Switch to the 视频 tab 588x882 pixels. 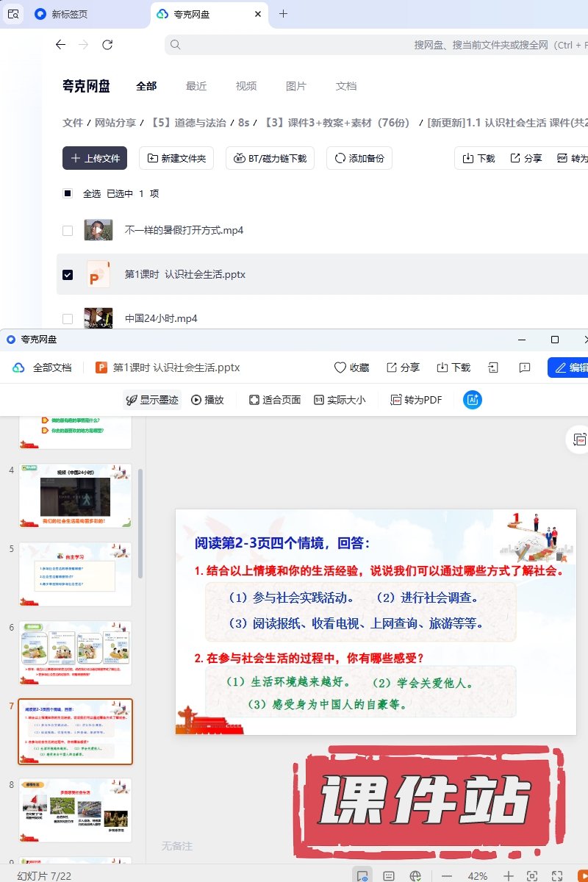coord(246,86)
